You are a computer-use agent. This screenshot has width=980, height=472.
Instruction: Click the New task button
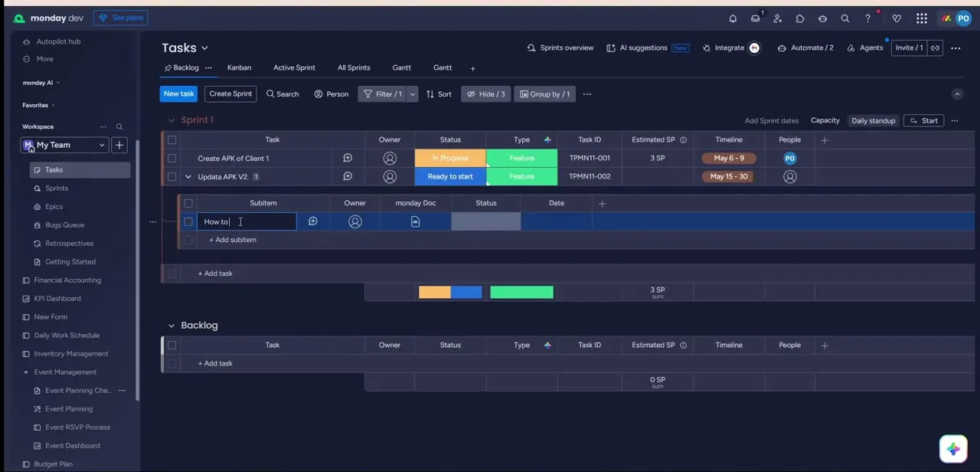coord(178,94)
